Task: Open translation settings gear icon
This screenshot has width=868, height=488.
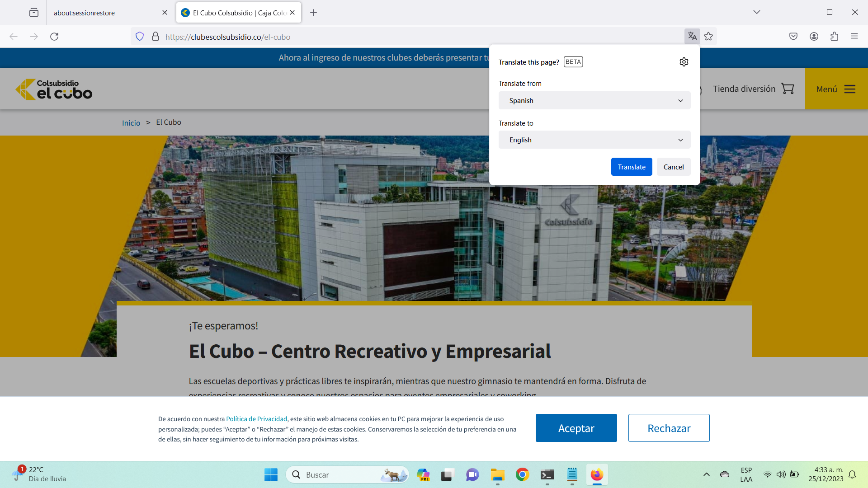Action: (x=684, y=62)
